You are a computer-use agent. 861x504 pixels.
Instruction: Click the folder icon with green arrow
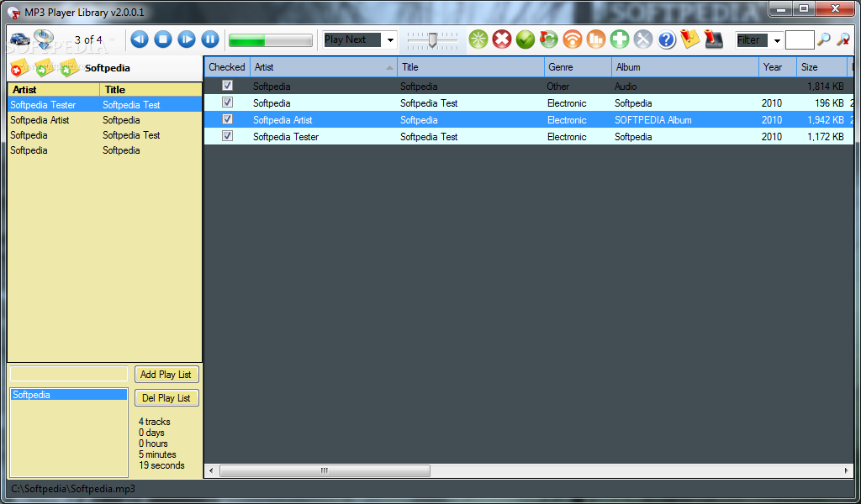pyautogui.click(x=44, y=67)
